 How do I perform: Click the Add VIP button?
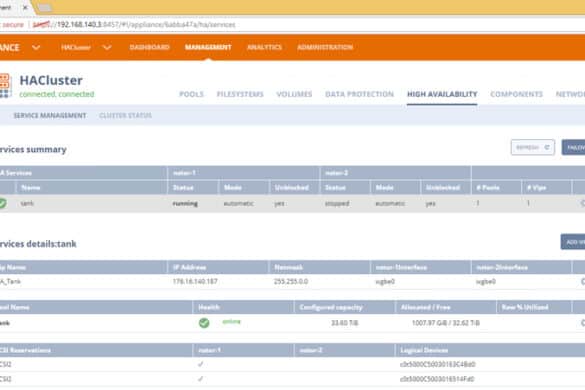click(573, 242)
